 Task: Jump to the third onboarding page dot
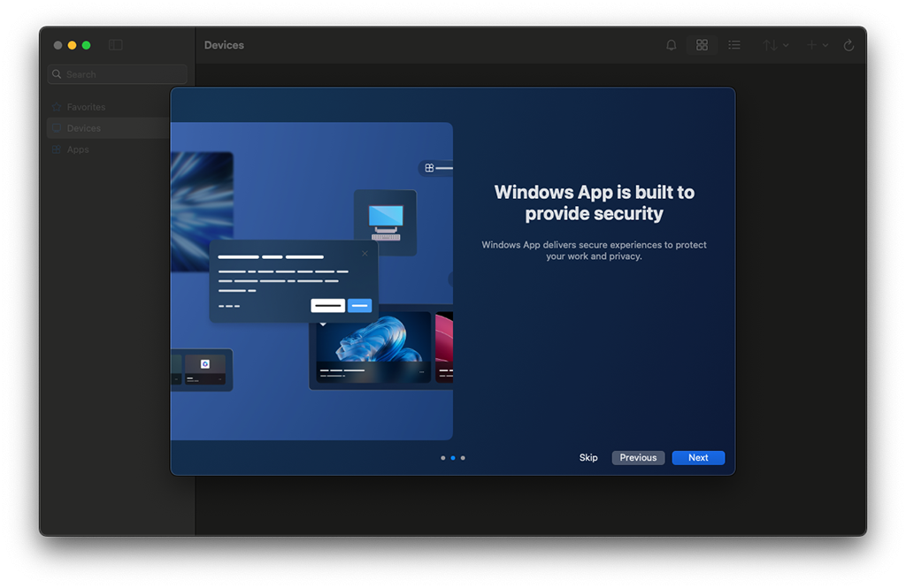(463, 458)
